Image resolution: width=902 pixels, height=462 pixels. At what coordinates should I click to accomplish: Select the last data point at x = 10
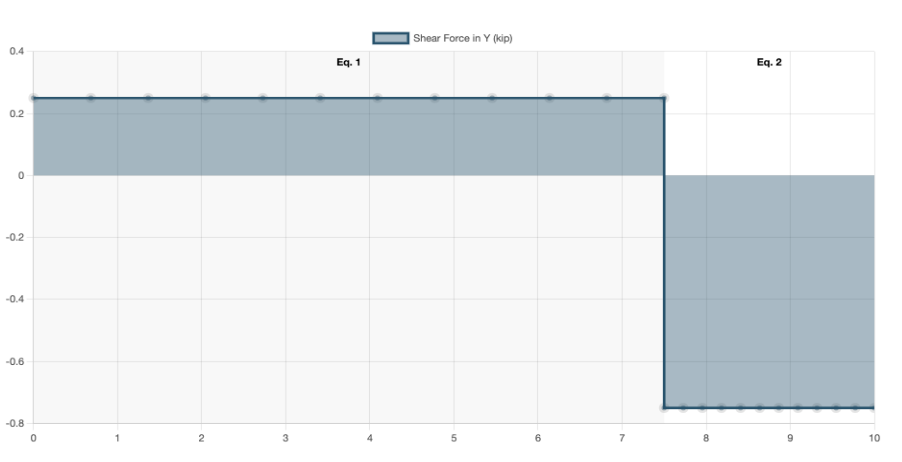[x=874, y=407]
